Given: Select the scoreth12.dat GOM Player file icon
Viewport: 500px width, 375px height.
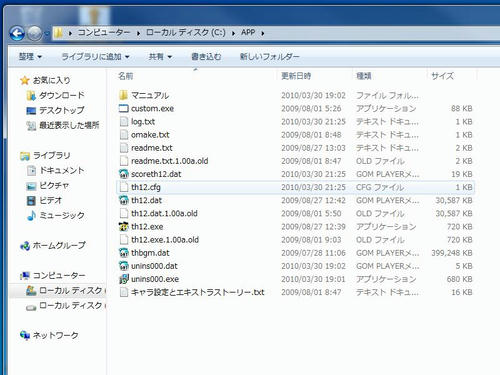Looking at the screenshot, I should tap(124, 174).
